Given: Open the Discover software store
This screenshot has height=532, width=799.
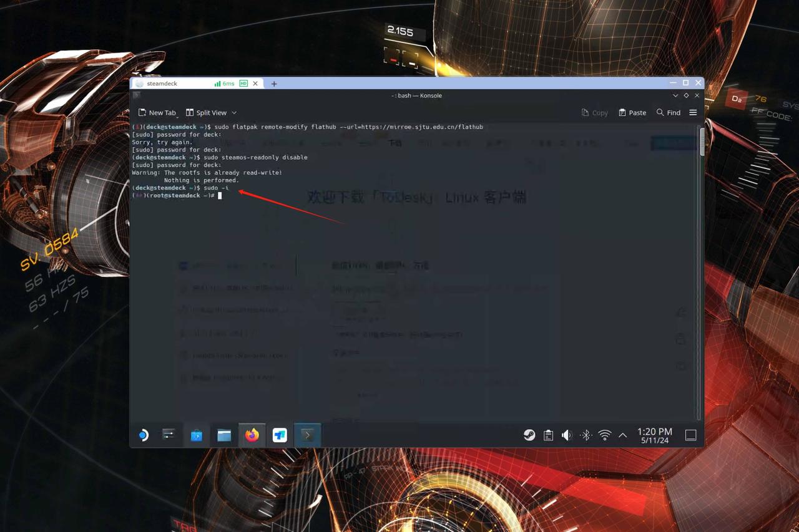Looking at the screenshot, I should click(x=197, y=435).
